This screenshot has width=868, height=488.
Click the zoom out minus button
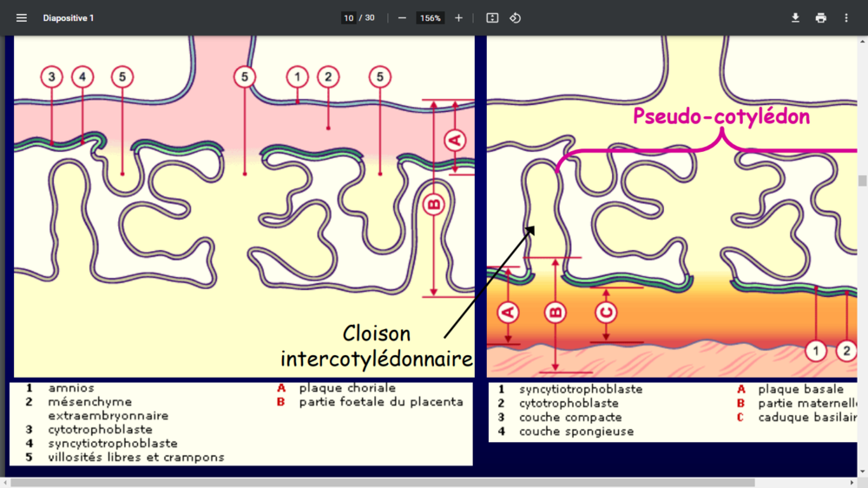coord(402,17)
